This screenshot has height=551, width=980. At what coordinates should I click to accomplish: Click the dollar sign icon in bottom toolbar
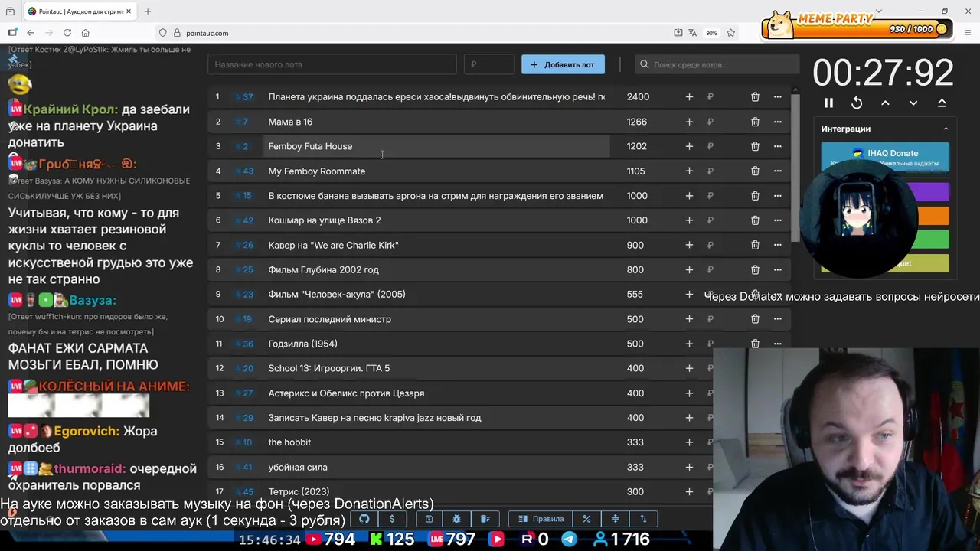(392, 519)
